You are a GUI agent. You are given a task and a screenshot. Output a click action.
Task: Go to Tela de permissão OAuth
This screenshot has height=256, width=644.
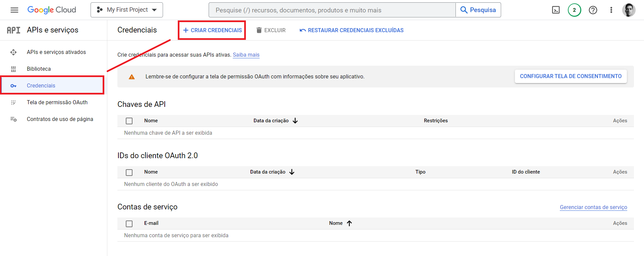[57, 102]
